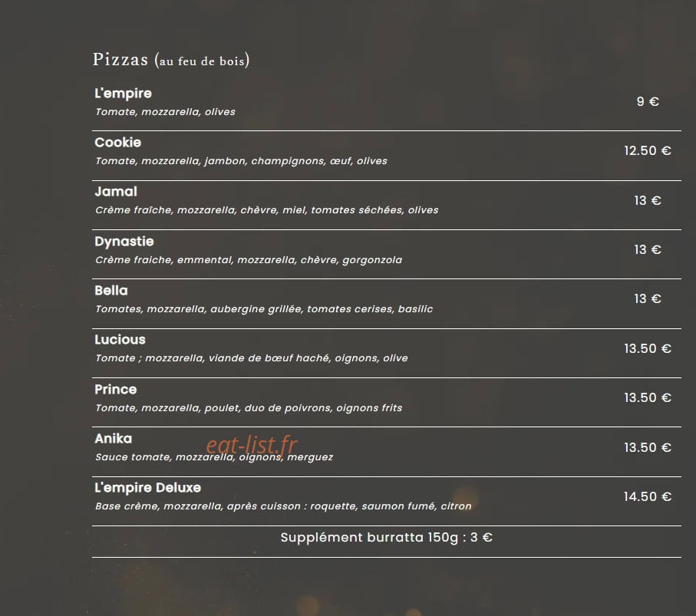Viewport: 696px width, 616px height.
Task: Click the 14.50 € price label
Action: [648, 496]
